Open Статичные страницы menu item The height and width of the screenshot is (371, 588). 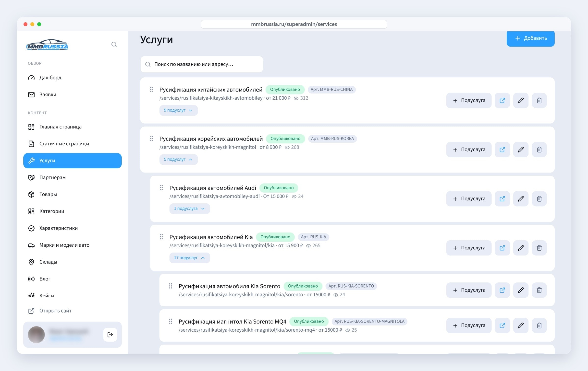(x=73, y=144)
